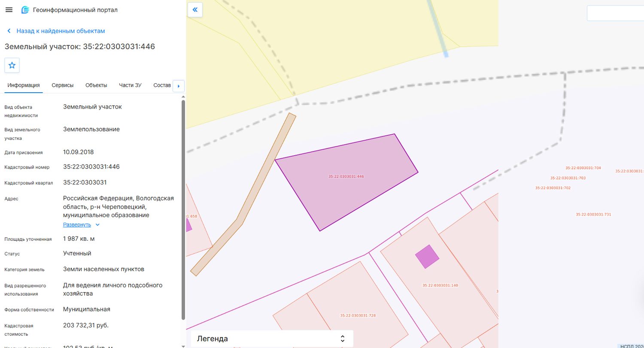
Task: Add parcel to favorites with star icon
Action: pos(12,65)
